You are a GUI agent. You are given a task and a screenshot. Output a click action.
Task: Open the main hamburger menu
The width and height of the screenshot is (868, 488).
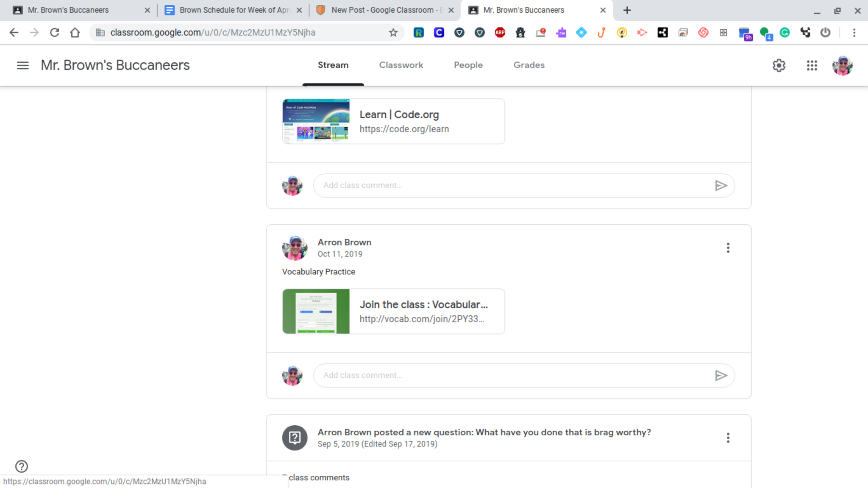tap(23, 65)
